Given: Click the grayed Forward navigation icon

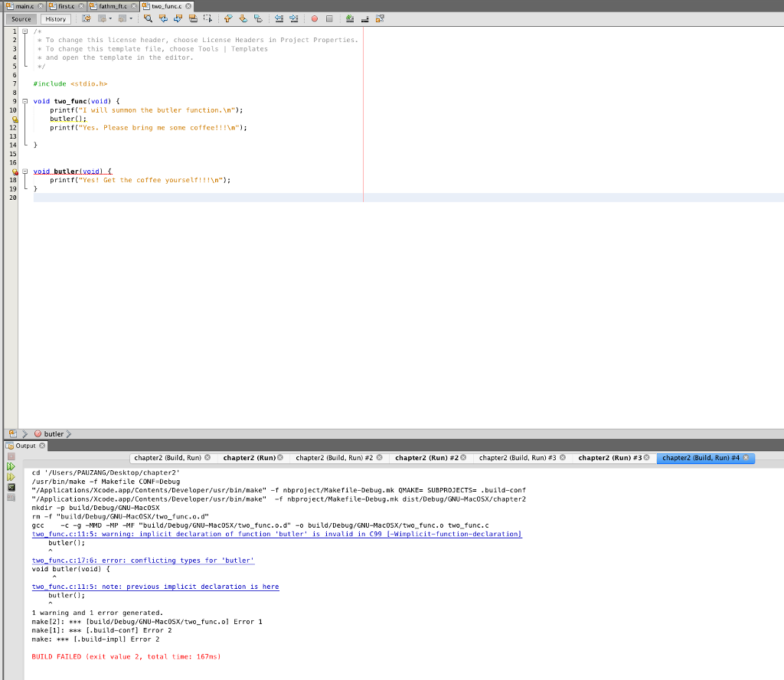Looking at the screenshot, I should point(122,18).
